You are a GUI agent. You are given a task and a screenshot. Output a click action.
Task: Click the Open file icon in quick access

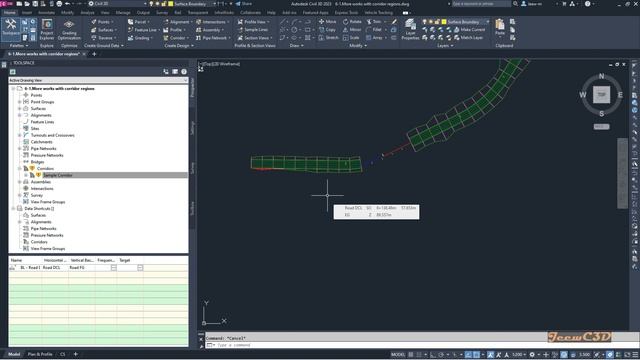[27, 4]
